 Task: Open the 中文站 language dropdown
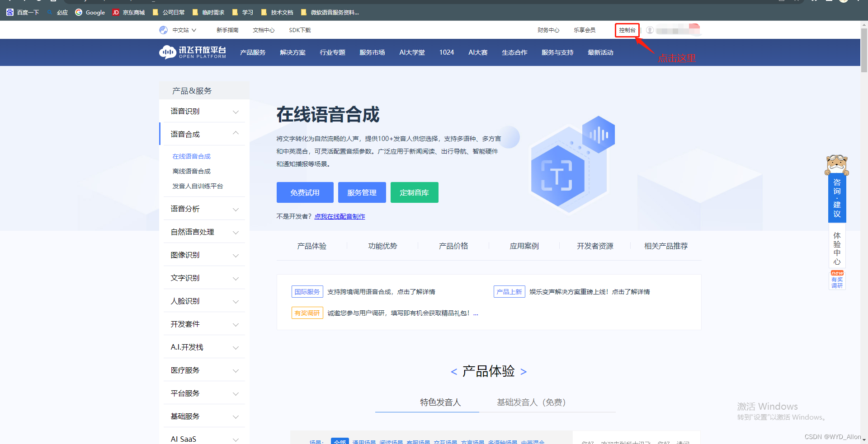tap(184, 30)
